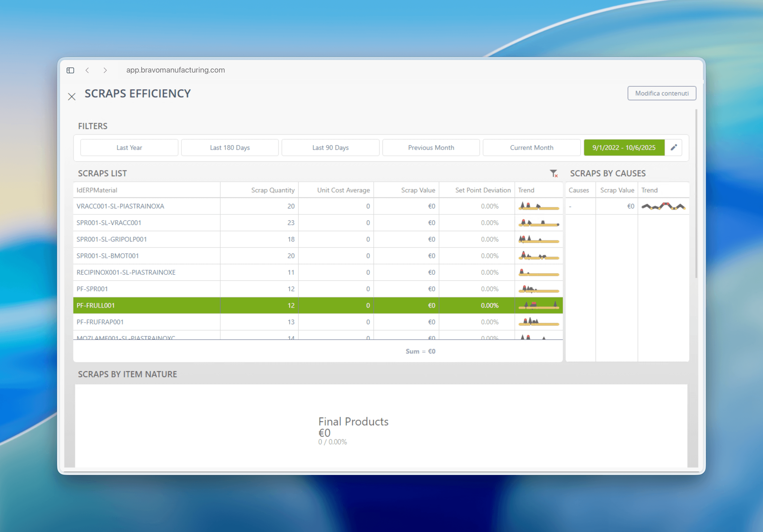Click the Modifica contenuti button

[x=662, y=93]
